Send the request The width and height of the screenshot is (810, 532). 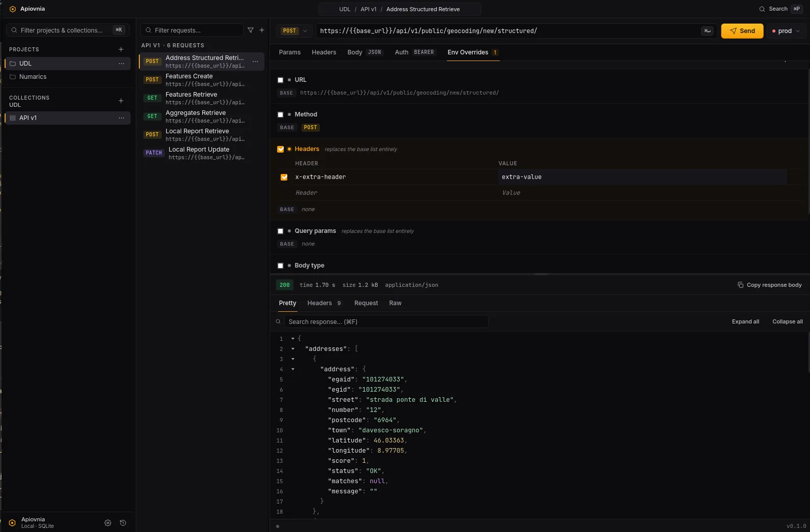pos(742,31)
